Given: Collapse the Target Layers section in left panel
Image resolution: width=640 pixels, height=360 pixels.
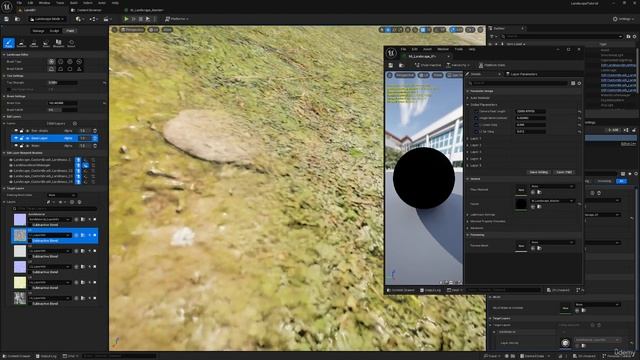Looking at the screenshot, I should pos(4,189).
